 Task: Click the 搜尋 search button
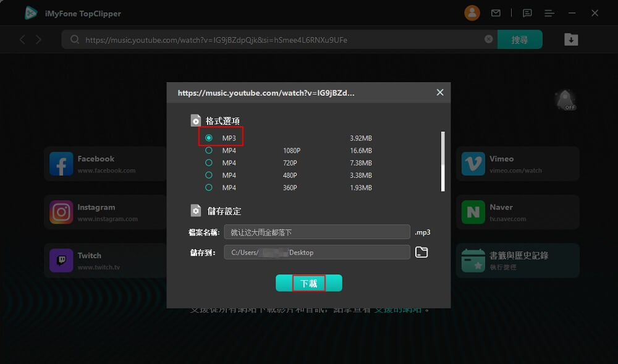click(520, 40)
